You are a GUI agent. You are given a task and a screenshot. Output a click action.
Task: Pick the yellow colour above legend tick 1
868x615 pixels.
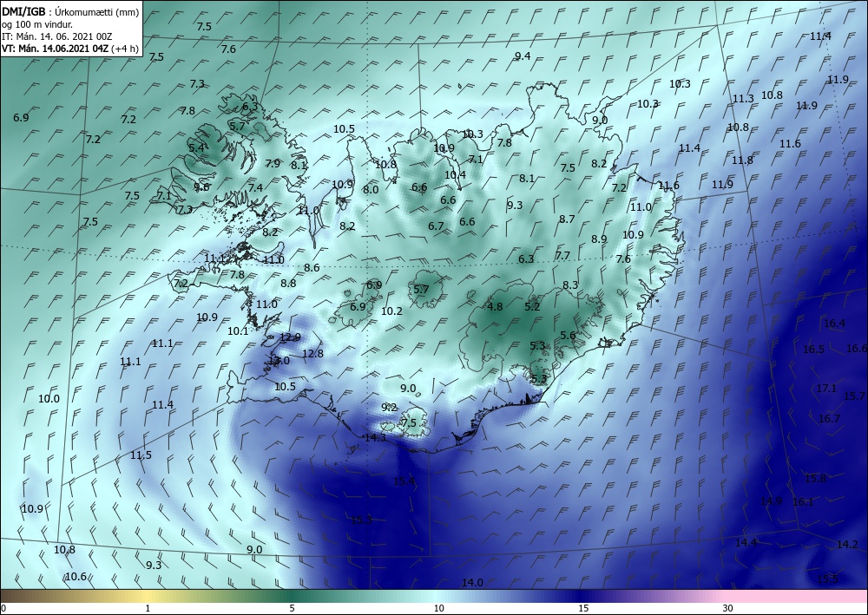148,596
